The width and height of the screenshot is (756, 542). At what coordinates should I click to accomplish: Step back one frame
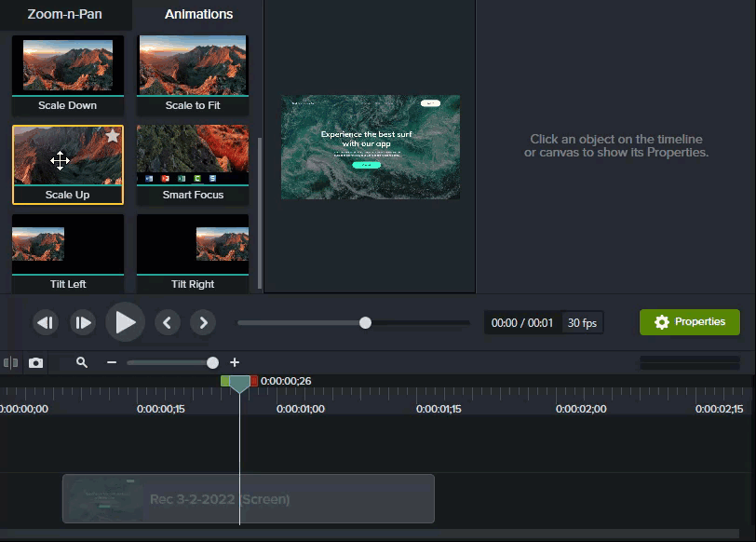[x=46, y=322]
